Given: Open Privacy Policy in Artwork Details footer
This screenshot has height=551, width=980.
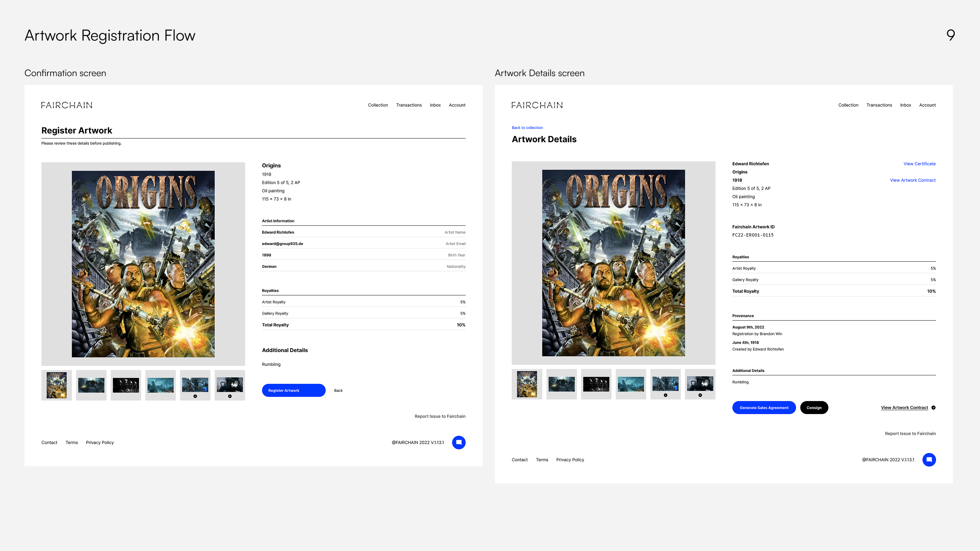Looking at the screenshot, I should click(x=570, y=460).
